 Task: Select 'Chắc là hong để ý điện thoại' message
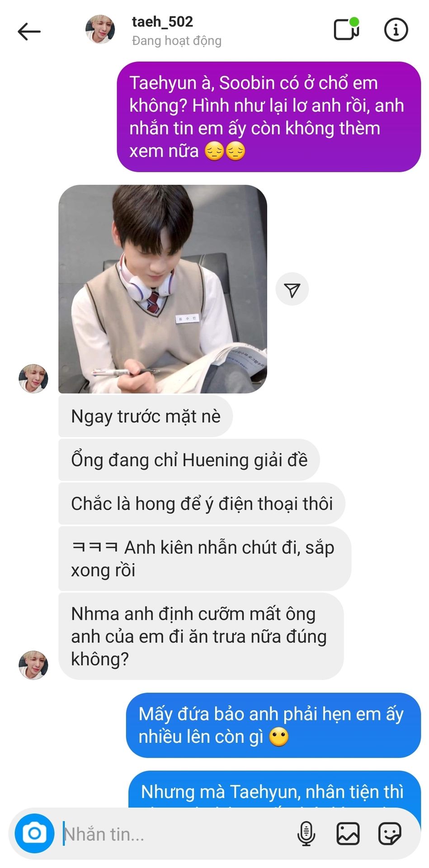pyautogui.click(x=202, y=504)
